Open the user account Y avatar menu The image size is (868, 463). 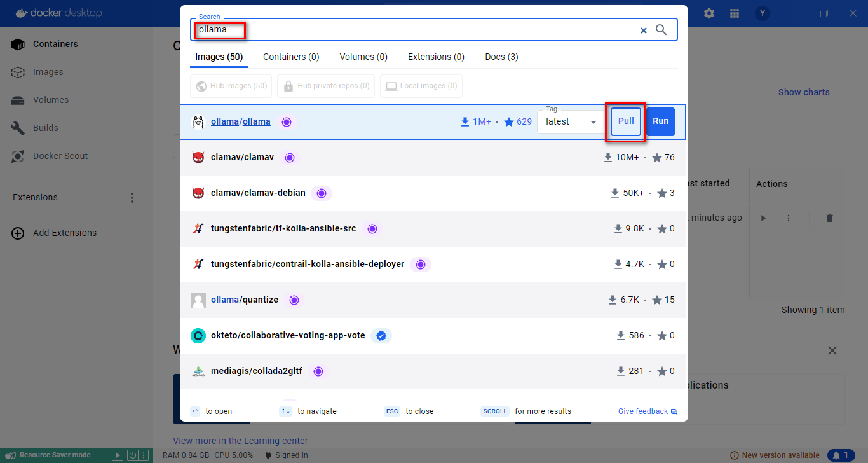(x=763, y=13)
